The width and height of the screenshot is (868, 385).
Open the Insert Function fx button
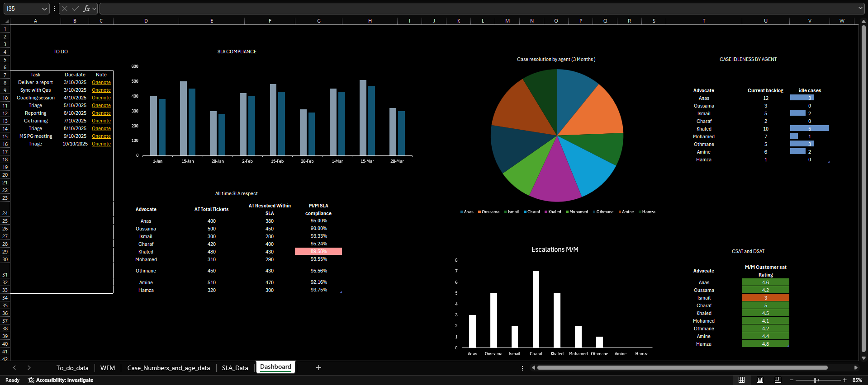coord(86,9)
